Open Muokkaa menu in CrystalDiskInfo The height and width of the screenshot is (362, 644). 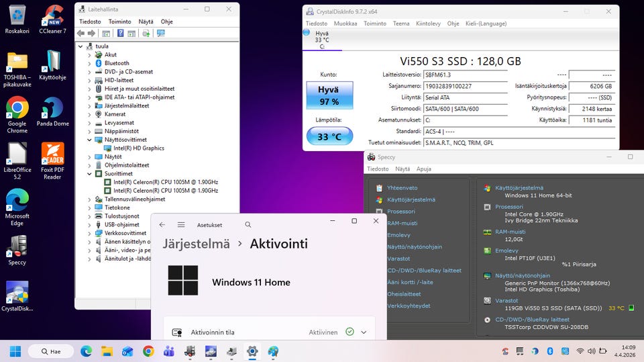[345, 24]
